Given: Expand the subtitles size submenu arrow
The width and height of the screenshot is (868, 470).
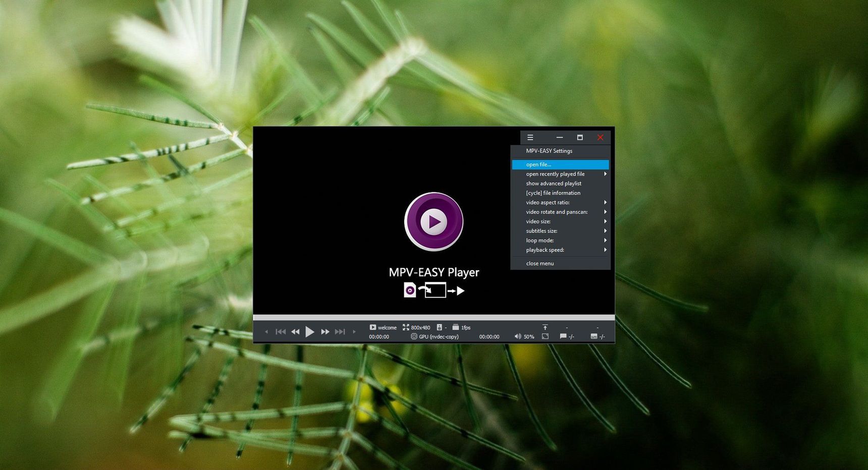Looking at the screenshot, I should pos(605,231).
